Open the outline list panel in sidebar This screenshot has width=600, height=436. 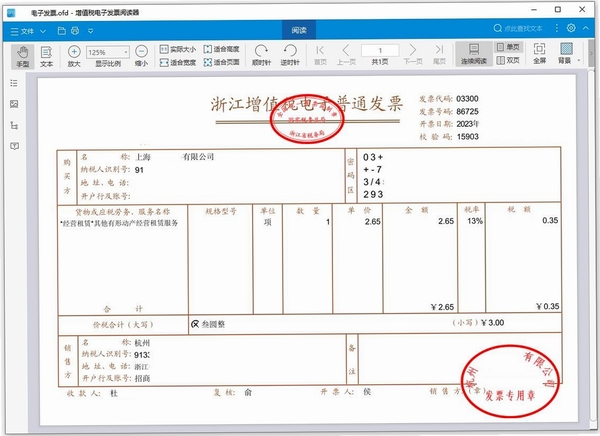coord(14,83)
